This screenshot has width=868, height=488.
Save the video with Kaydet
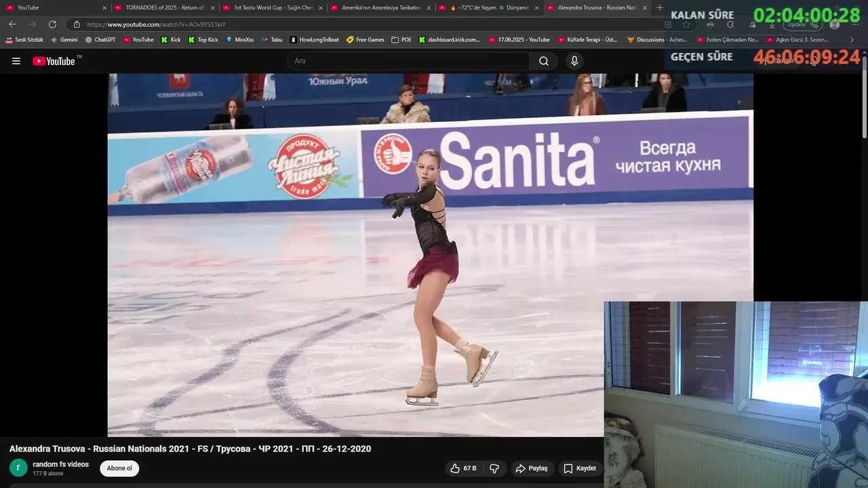tap(580, 468)
